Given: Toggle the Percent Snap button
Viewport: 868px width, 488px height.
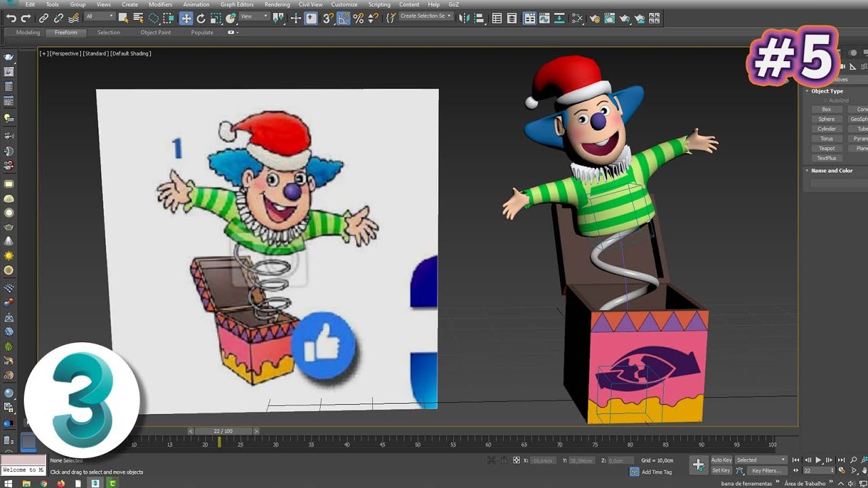Looking at the screenshot, I should click(358, 18).
